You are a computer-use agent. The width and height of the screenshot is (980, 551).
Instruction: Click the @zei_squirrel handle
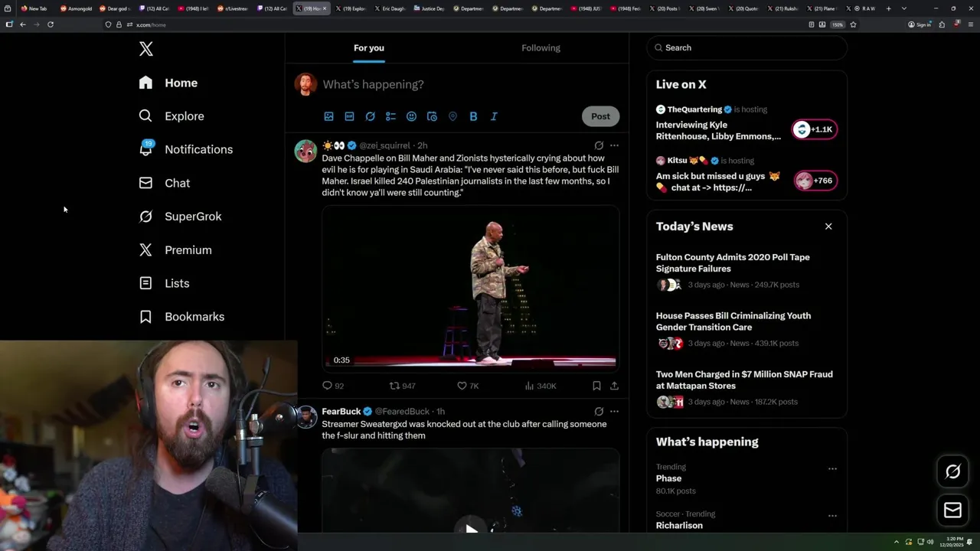[x=384, y=145]
